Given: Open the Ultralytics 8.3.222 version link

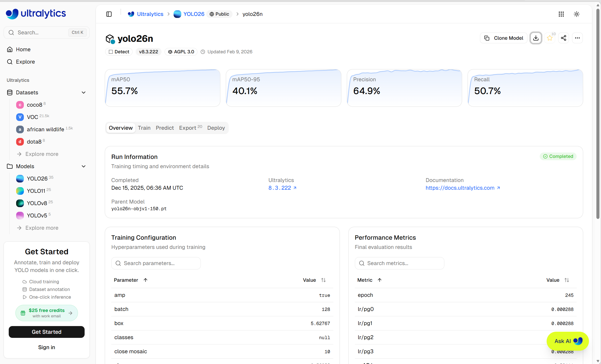Looking at the screenshot, I should [282, 188].
